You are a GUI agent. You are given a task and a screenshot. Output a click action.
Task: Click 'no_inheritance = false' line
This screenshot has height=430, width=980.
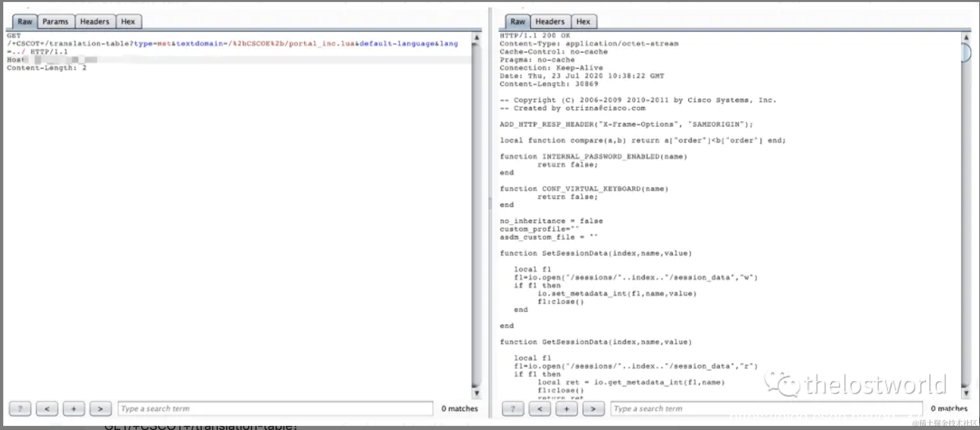click(551, 221)
